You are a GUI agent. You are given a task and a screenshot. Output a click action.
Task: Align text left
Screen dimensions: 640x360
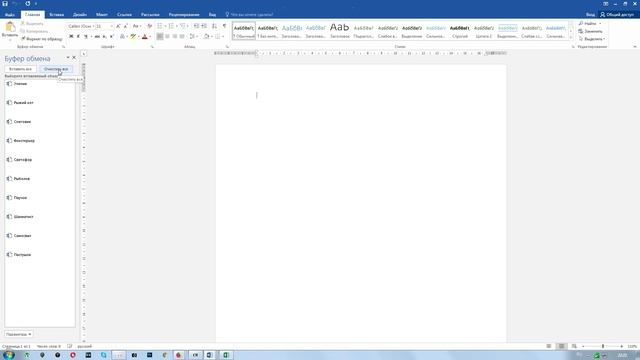coord(160,37)
